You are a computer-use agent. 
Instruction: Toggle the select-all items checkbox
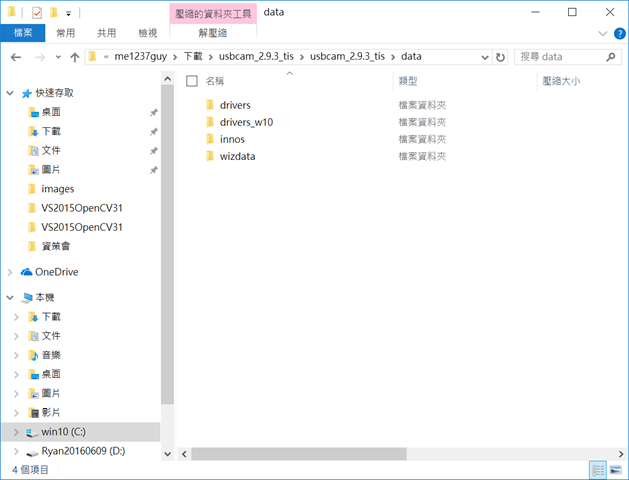pos(192,81)
